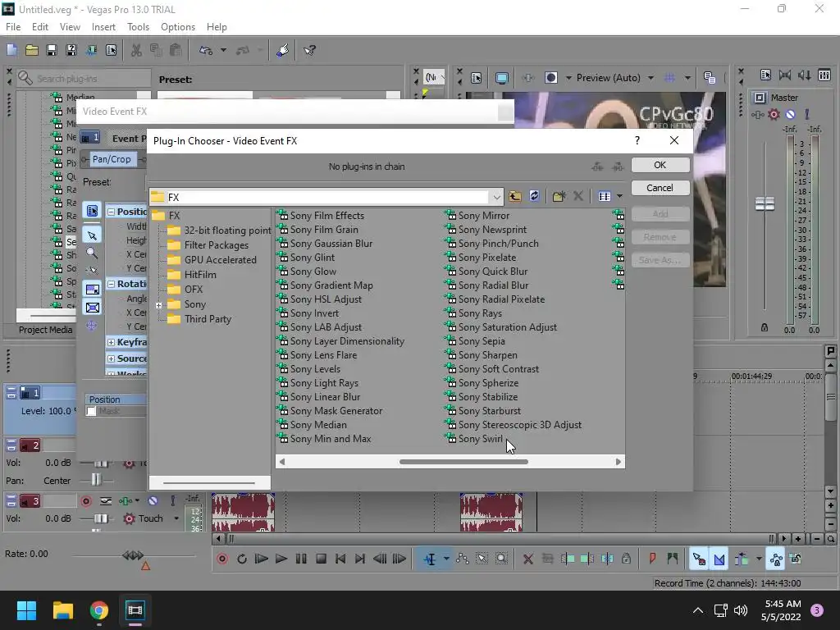Click the Loop Playback icon
The height and width of the screenshot is (630, 840).
click(242, 559)
